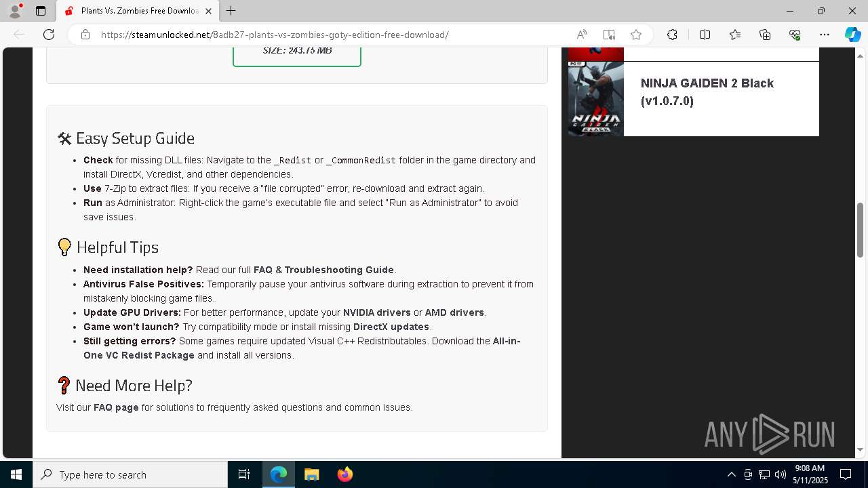
Task: Refresh the current page
Action: 49,35
